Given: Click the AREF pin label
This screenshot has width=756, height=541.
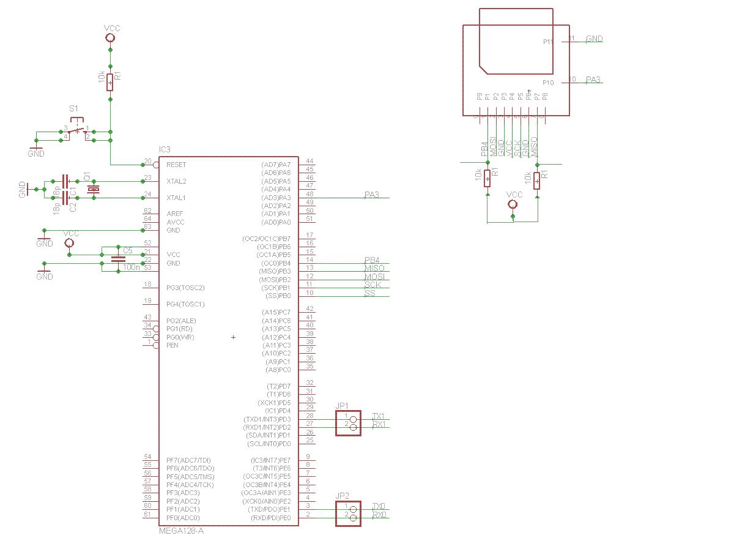Looking at the screenshot, I should click(174, 214).
